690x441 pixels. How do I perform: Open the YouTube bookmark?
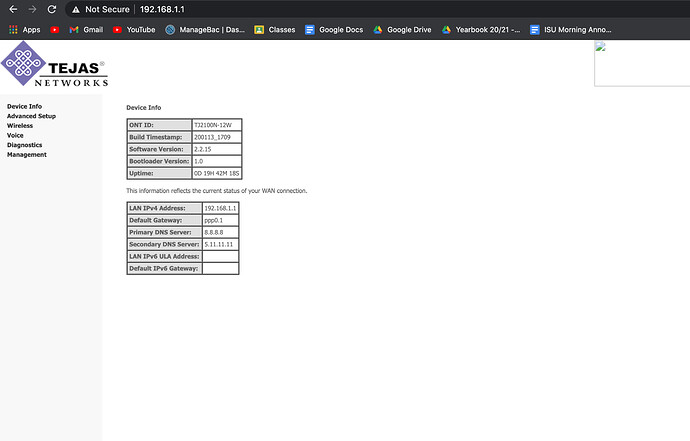click(134, 30)
